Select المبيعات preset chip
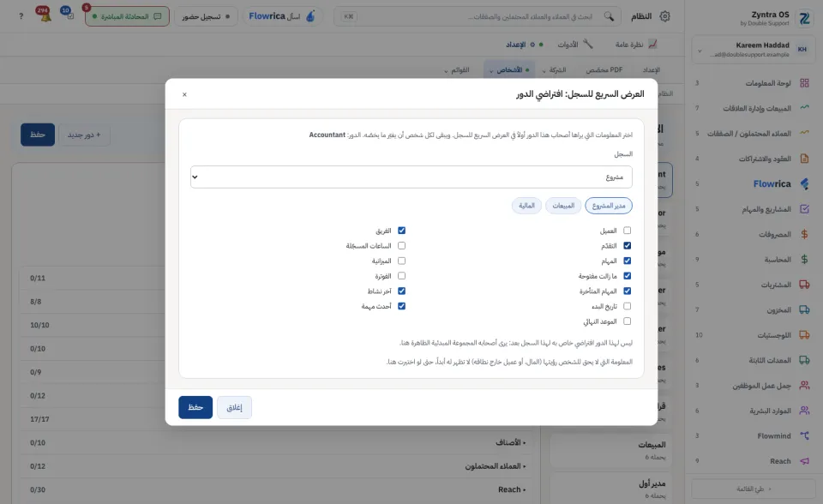 pyautogui.click(x=563, y=206)
